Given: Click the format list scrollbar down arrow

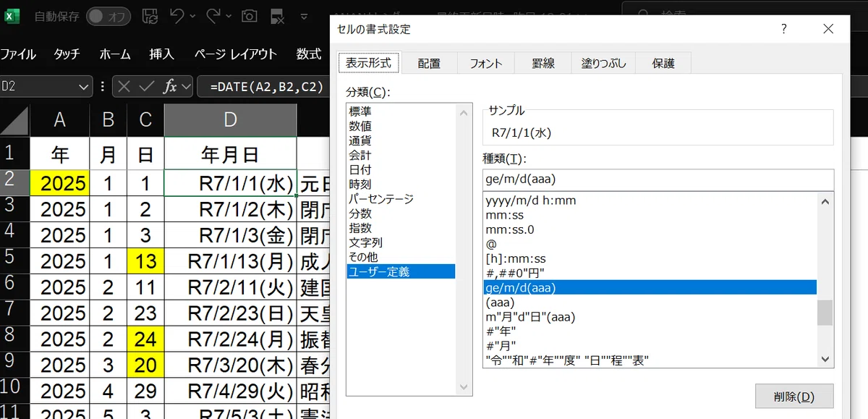Looking at the screenshot, I should [825, 358].
